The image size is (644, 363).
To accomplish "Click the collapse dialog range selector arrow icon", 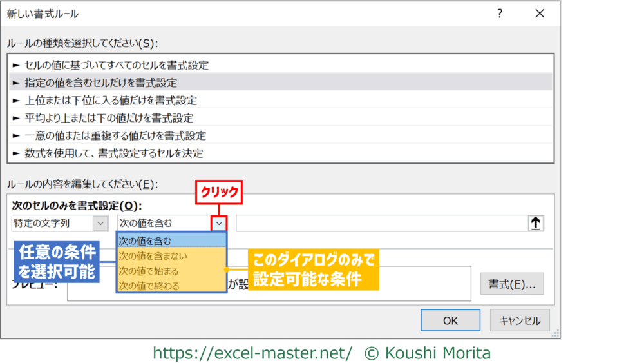I will coord(536,223).
